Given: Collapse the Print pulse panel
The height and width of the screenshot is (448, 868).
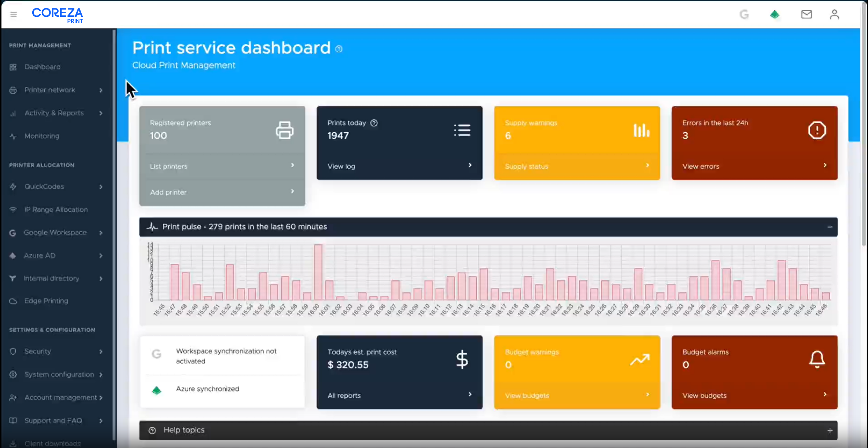Looking at the screenshot, I should [830, 227].
